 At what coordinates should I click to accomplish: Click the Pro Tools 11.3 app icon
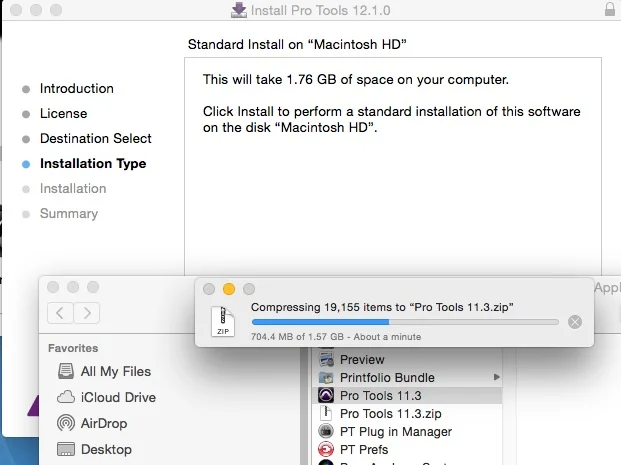click(326, 395)
